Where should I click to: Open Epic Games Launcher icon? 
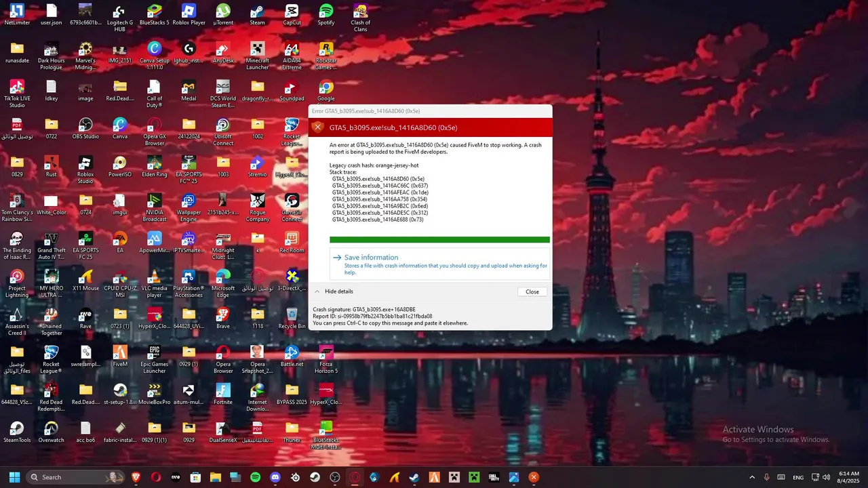pos(155,359)
